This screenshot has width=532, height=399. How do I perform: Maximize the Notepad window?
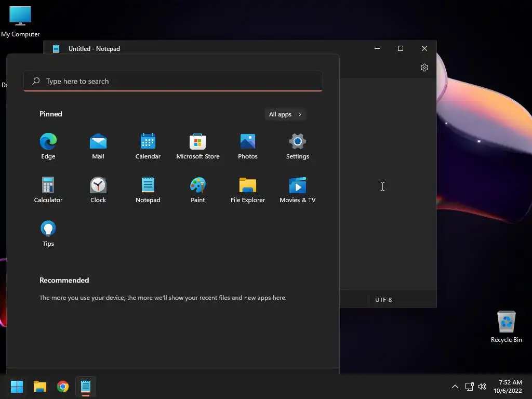pyautogui.click(x=401, y=48)
